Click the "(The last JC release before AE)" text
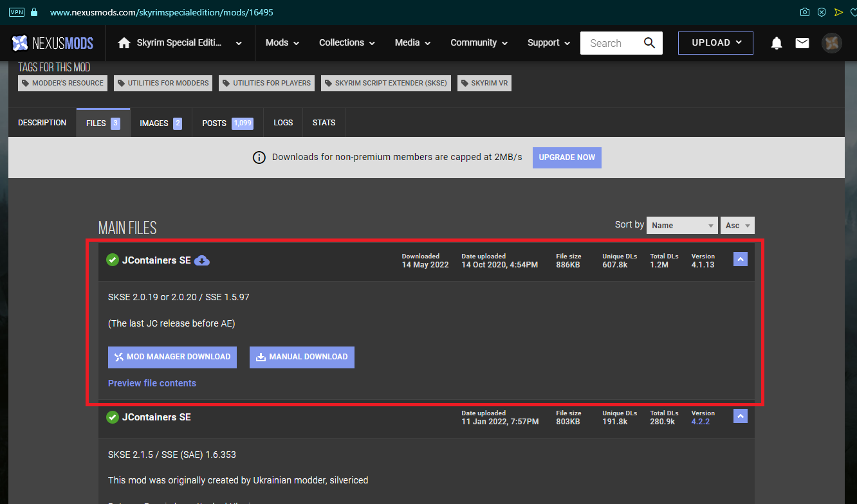 point(171,323)
